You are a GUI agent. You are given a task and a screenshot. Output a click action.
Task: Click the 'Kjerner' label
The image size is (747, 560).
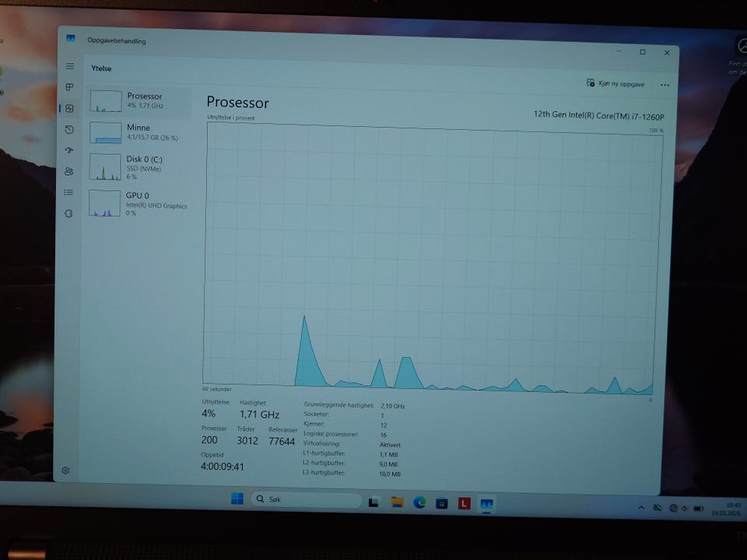click(314, 424)
